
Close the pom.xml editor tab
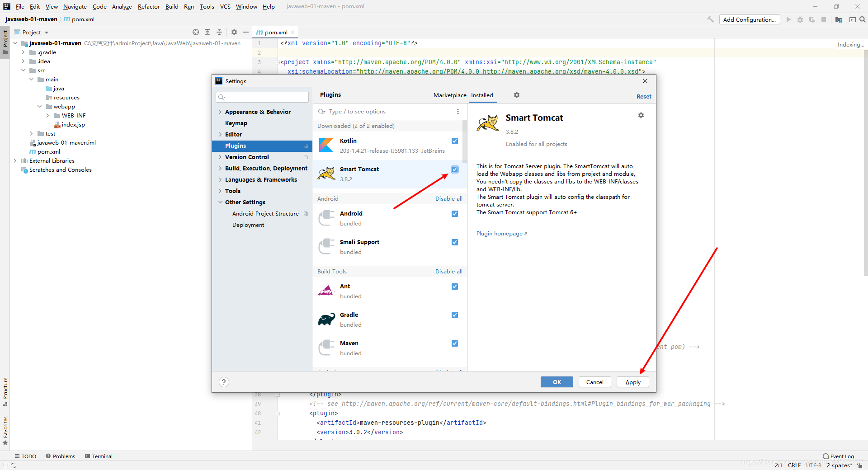(292, 32)
